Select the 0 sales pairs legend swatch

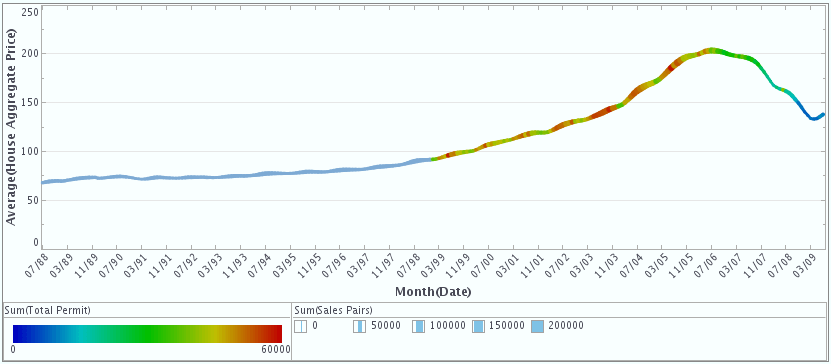click(300, 326)
